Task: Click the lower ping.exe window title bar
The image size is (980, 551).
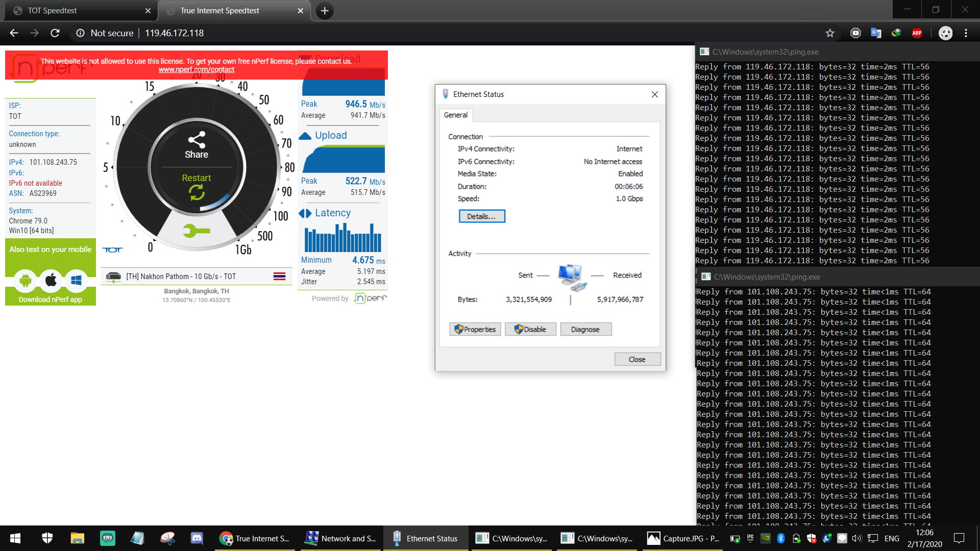Action: 837,277
